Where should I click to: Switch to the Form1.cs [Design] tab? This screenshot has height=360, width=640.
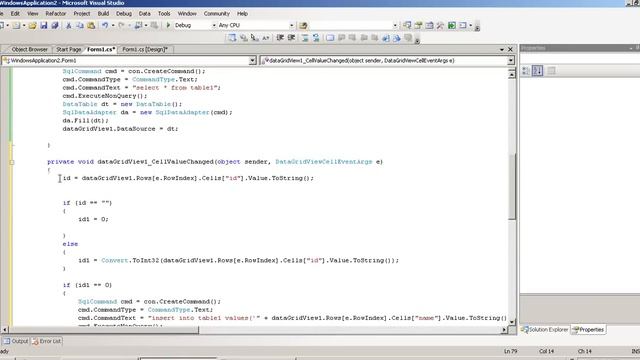point(145,49)
